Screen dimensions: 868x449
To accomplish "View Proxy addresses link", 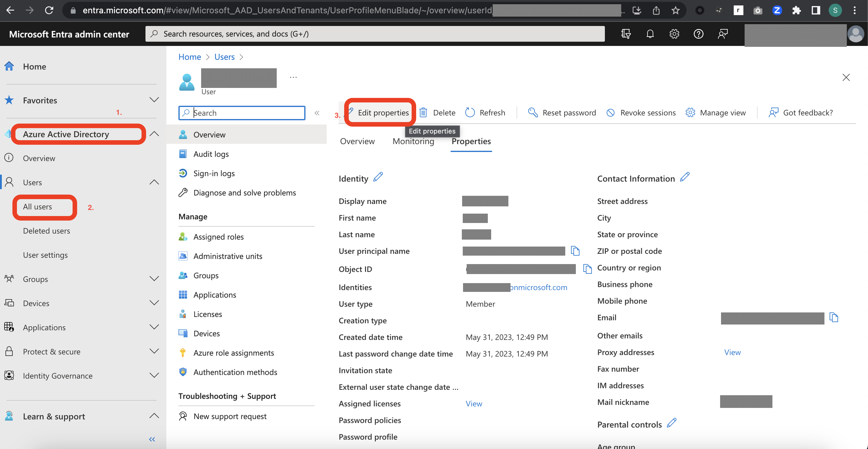I will [x=733, y=352].
